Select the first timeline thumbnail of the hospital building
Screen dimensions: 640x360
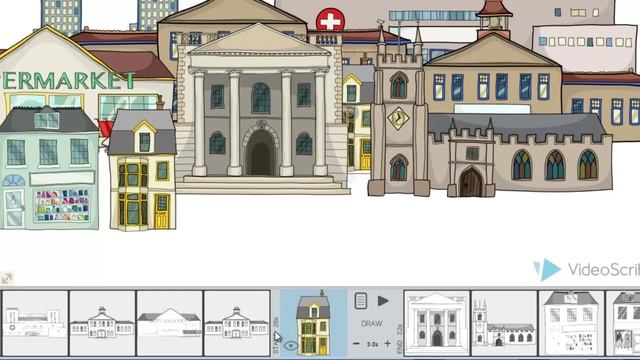pos(35,323)
